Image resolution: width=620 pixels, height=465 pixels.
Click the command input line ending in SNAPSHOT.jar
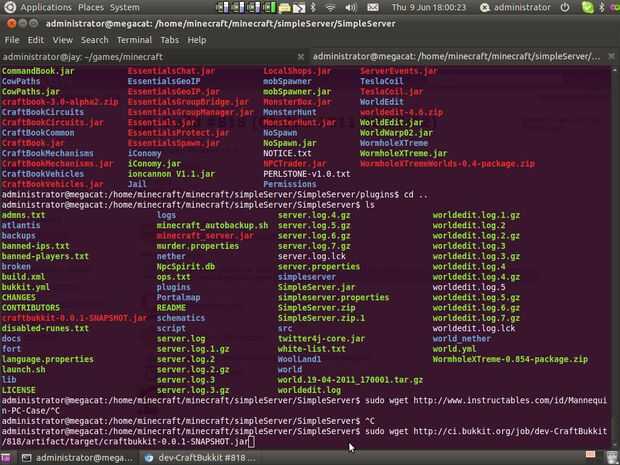(x=304, y=437)
